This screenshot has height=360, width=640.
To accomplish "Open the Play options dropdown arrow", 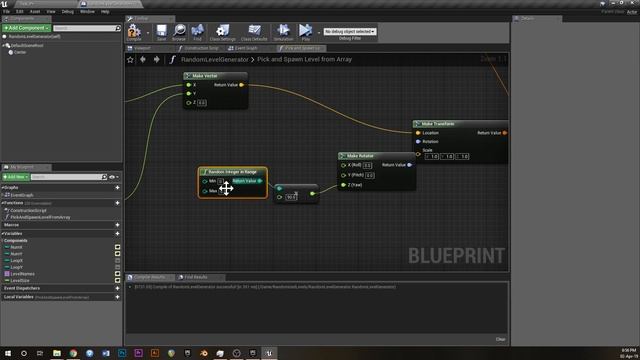I will 319,33.
